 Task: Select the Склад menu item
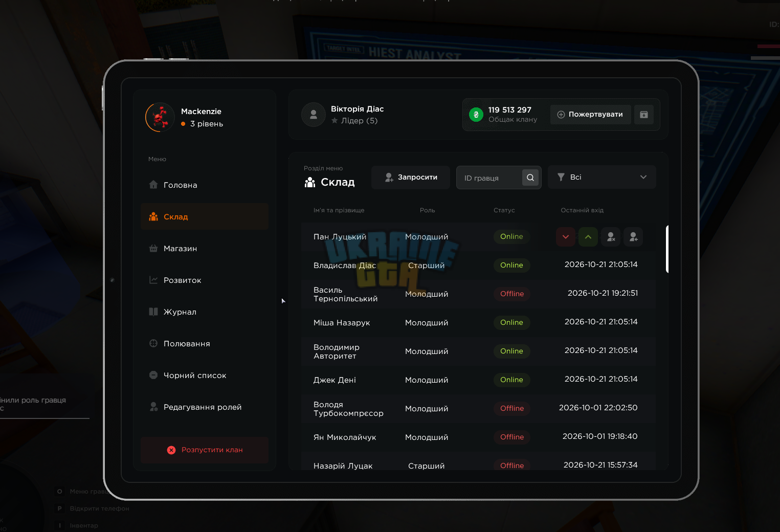pyautogui.click(x=205, y=217)
